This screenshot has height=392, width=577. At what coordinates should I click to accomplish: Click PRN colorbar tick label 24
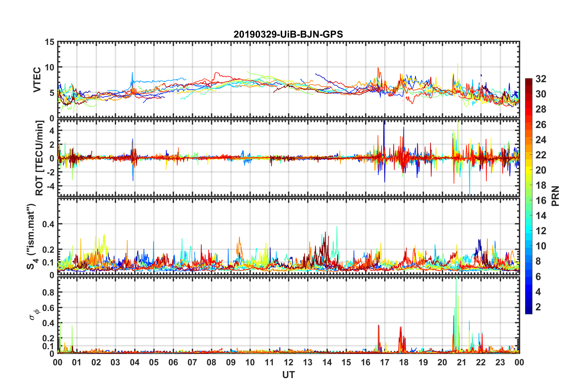point(541,140)
